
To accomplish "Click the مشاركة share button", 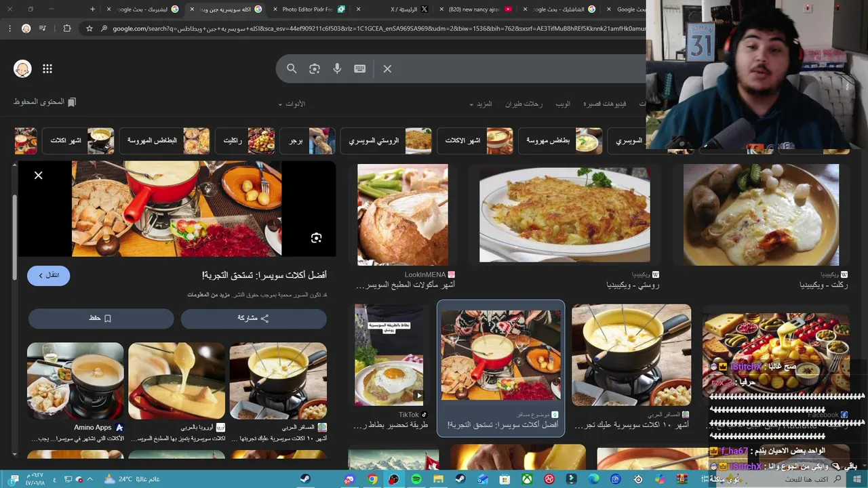I will point(254,318).
